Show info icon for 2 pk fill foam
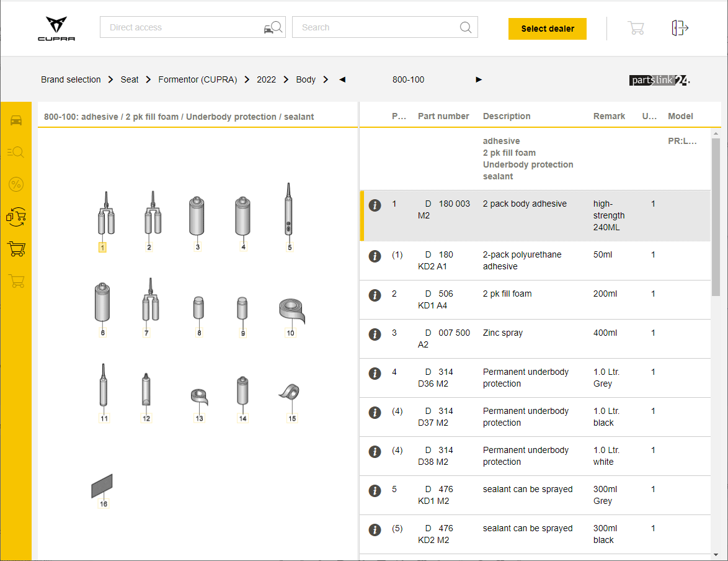The height and width of the screenshot is (561, 728). [x=375, y=295]
